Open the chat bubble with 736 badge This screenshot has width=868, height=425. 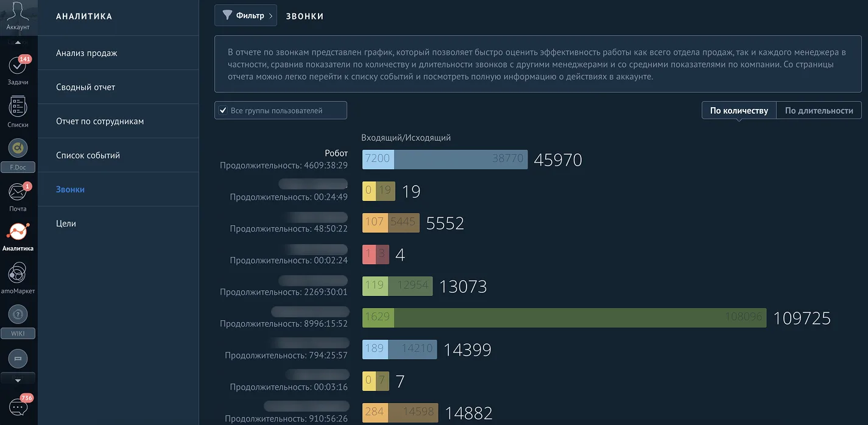tap(18, 407)
